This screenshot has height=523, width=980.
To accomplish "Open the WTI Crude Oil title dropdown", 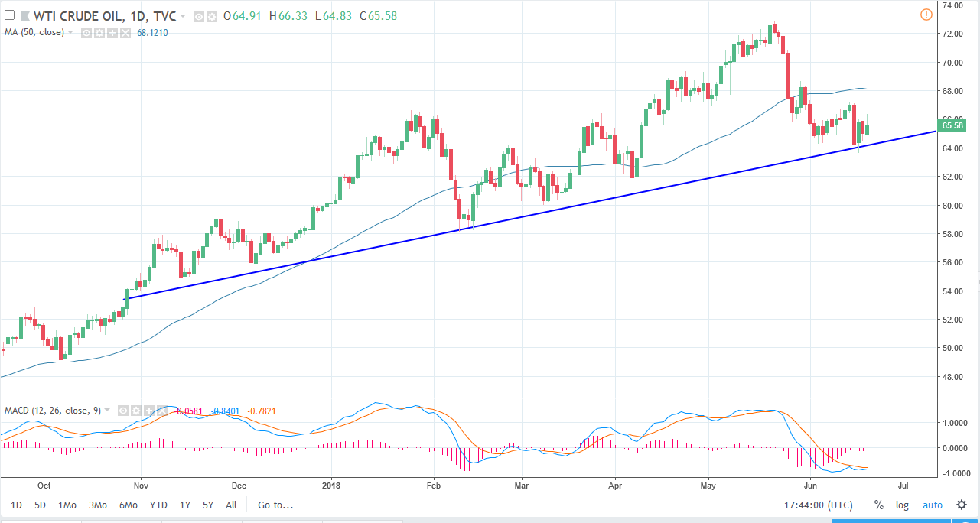I will pos(182,15).
